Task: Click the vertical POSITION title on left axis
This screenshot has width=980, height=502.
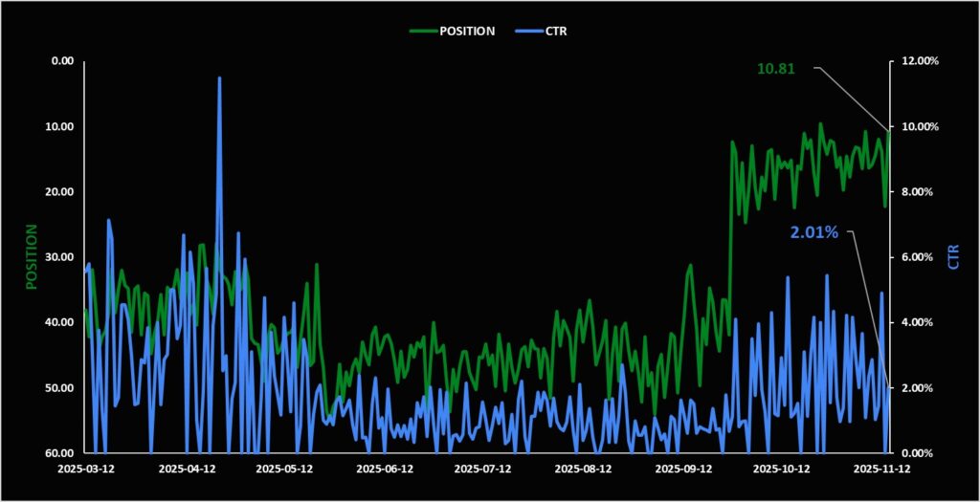Action: (31, 256)
